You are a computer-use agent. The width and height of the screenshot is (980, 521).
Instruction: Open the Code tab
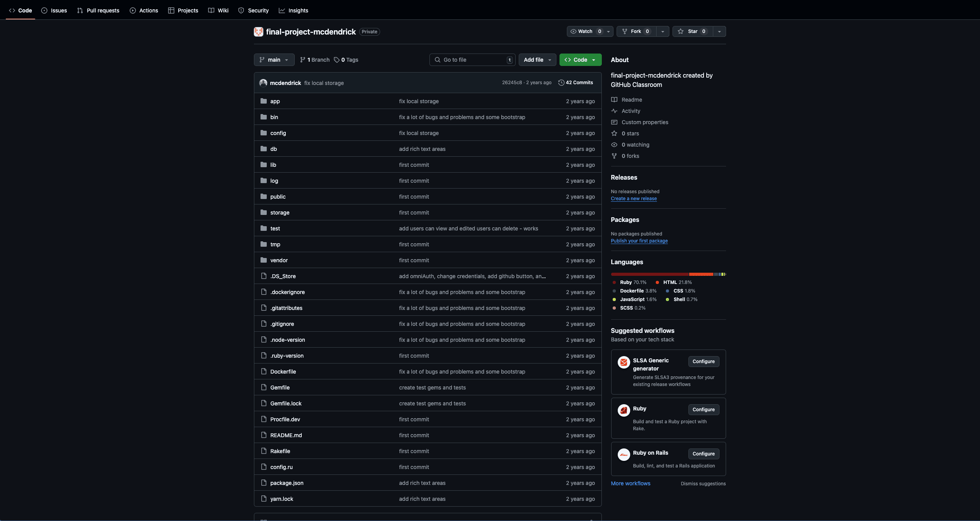point(21,10)
